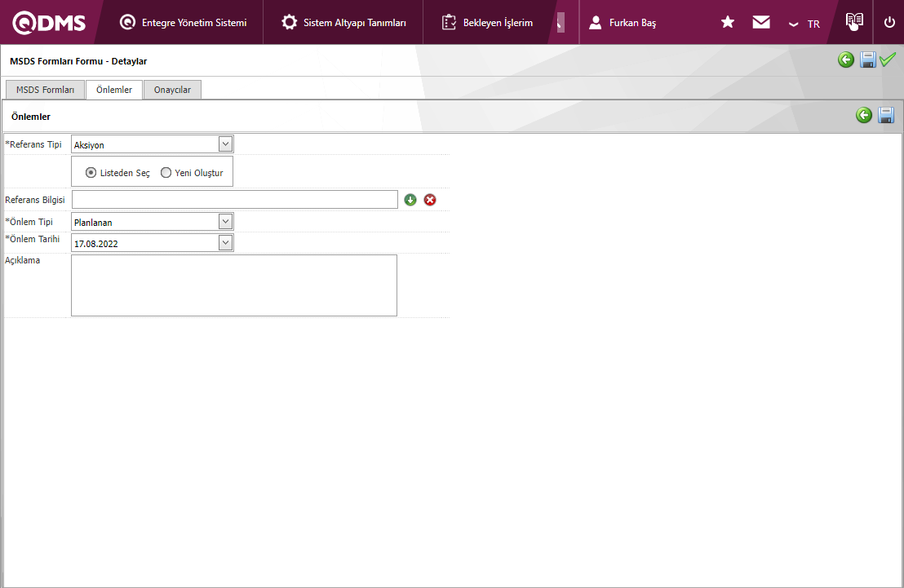Open Sistem Altyapı Tanımları menu
Viewport: 904px width, 588px height.
click(343, 23)
